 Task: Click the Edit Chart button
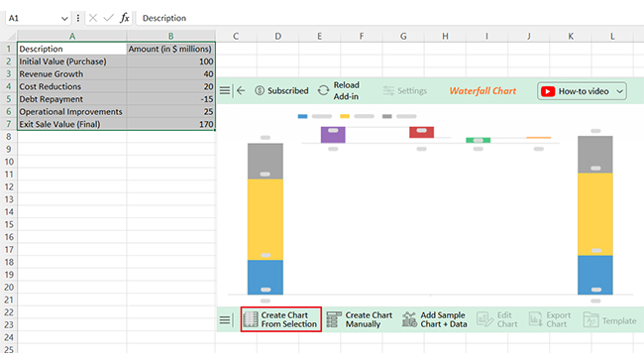point(497,319)
